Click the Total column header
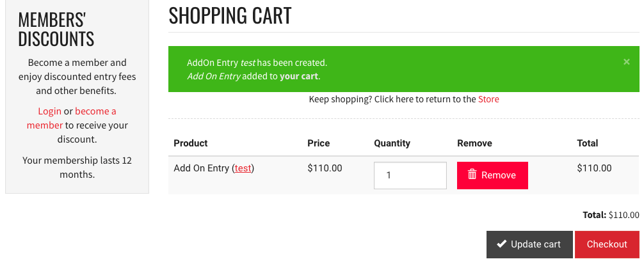Image resolution: width=644 pixels, height=266 pixels. [587, 143]
